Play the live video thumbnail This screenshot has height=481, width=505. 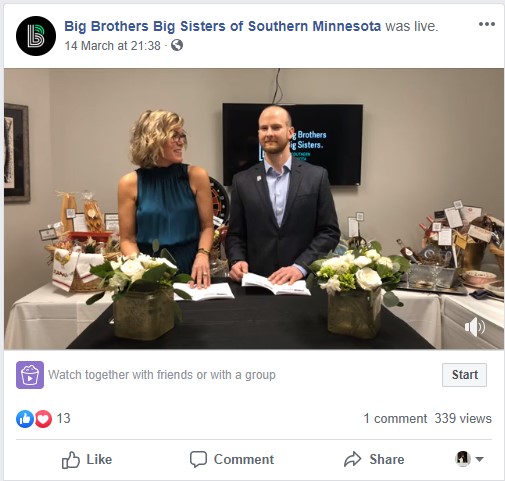pos(254,209)
